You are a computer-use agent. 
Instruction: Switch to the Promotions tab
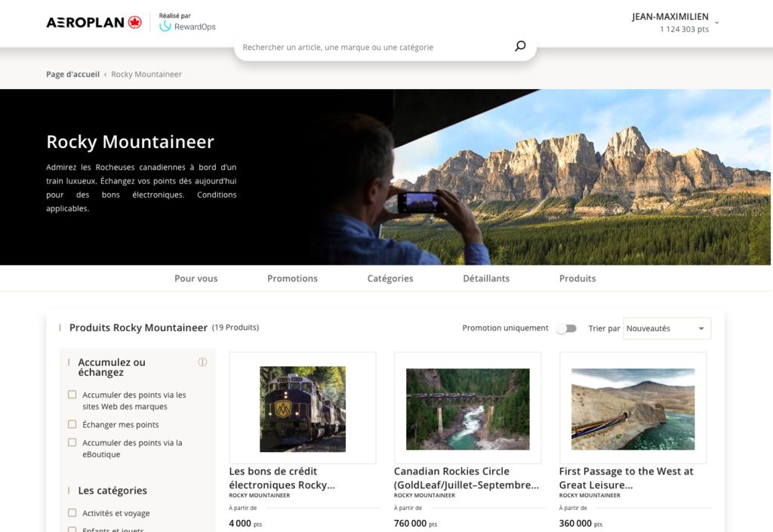click(292, 278)
